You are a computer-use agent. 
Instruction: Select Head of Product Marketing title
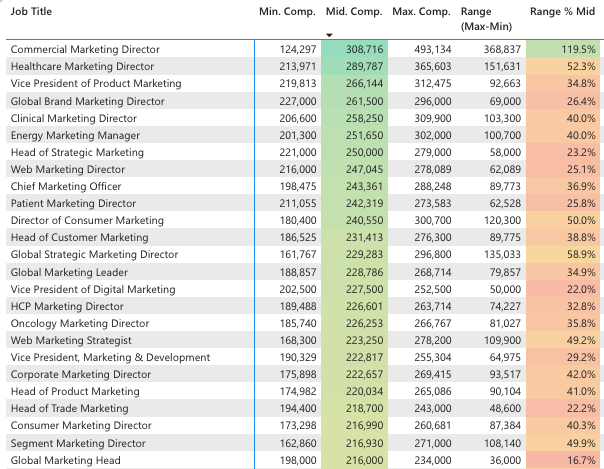pyautogui.click(x=75, y=391)
